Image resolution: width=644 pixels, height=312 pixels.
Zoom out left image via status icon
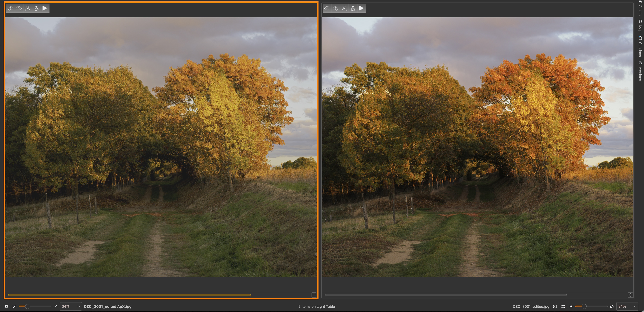[14, 306]
